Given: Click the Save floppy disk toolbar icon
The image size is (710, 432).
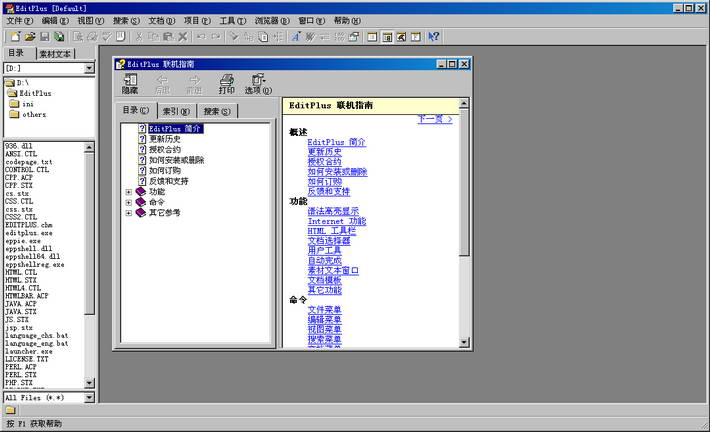Looking at the screenshot, I should 45,37.
